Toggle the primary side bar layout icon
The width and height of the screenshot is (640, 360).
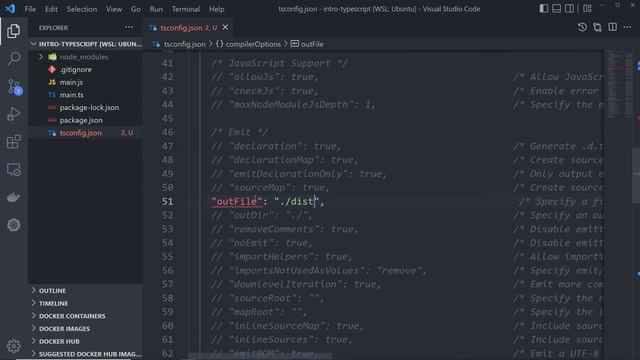(x=544, y=9)
